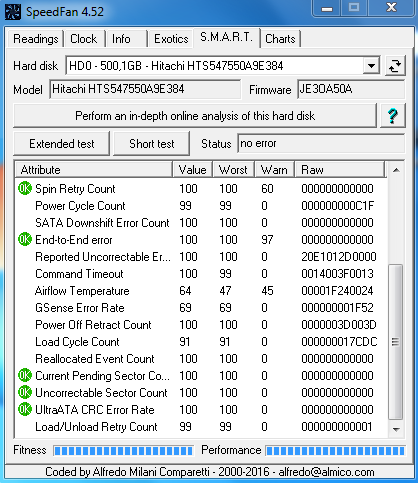This screenshot has height=483, width=418.
Task: Select the SATA Downshift Error Count row
Action: pos(201,223)
